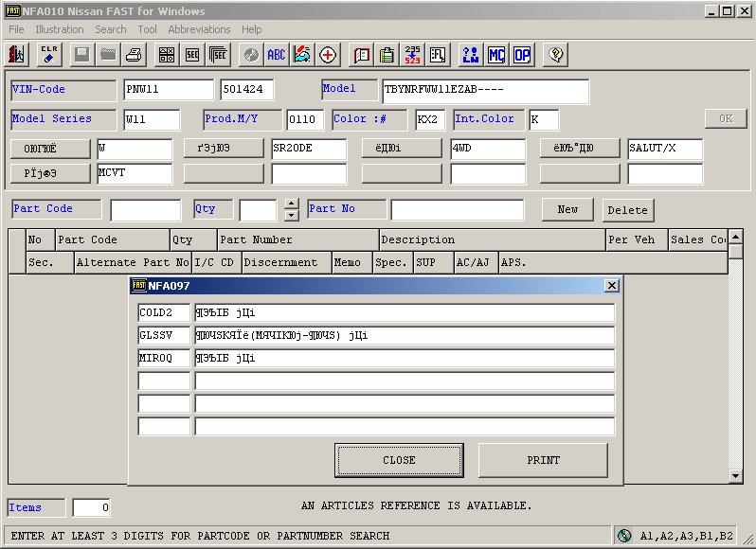Increase Qty with the up spinner arrow
The image size is (756, 549).
click(291, 204)
